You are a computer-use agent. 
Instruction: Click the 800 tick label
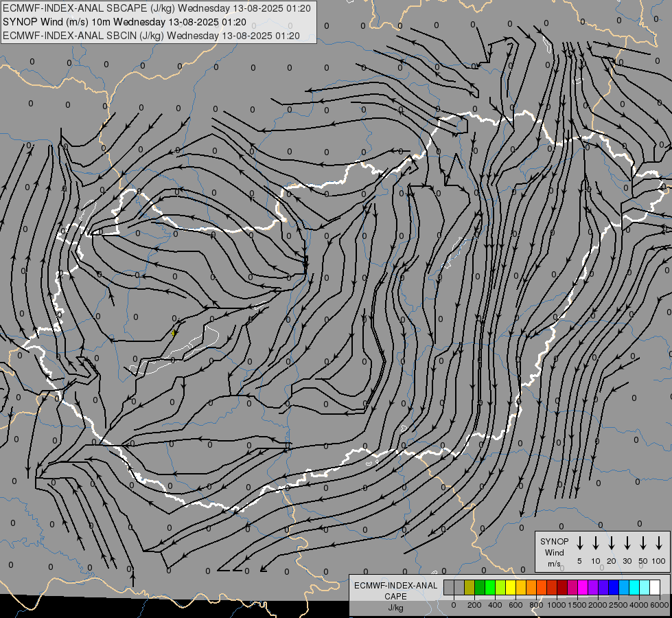(536, 605)
